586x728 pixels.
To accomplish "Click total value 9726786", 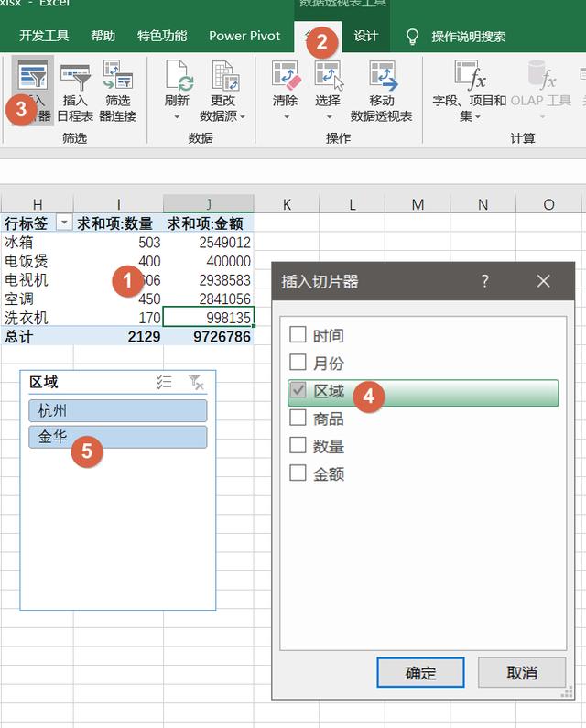I will 222,337.
